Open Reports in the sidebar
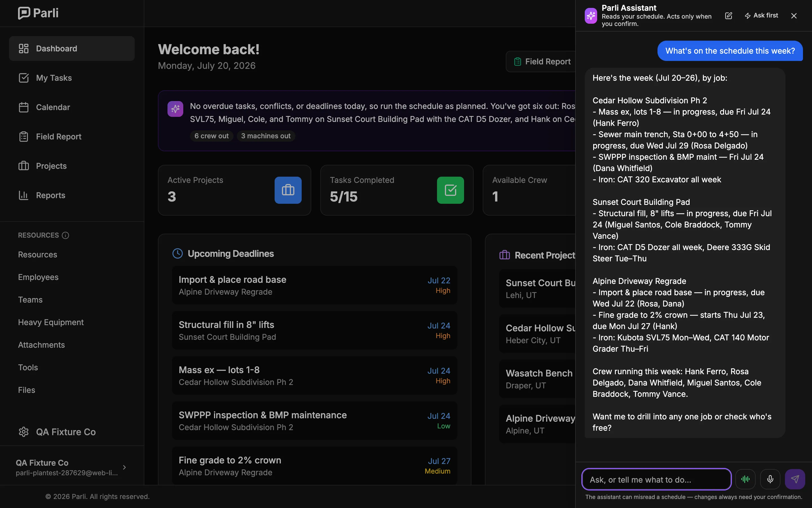The width and height of the screenshot is (812, 508). (72, 195)
